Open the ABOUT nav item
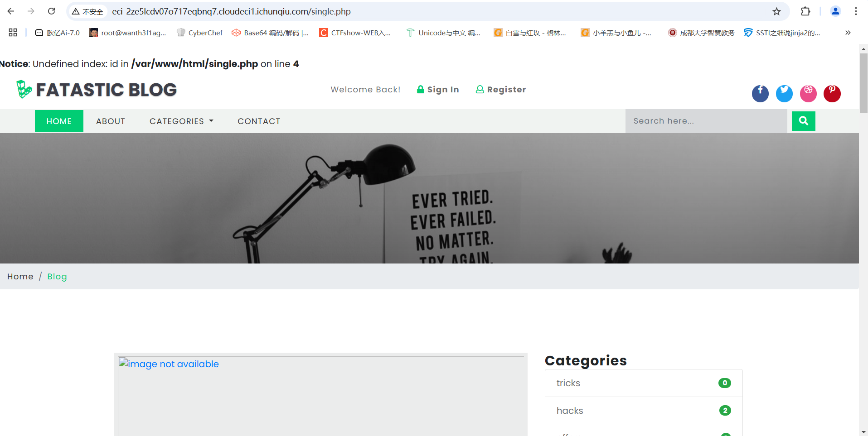The height and width of the screenshot is (436, 868). tap(111, 121)
